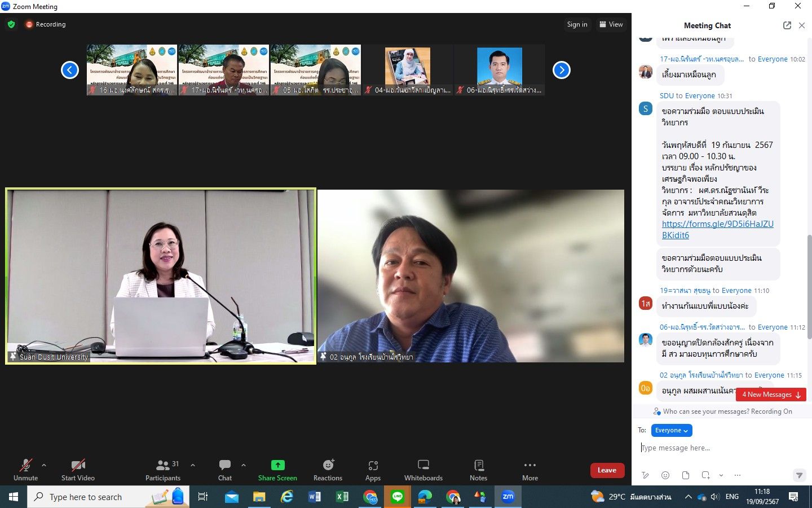The height and width of the screenshot is (508, 812).
Task: Open Mail app from taskbar
Action: [232, 497]
